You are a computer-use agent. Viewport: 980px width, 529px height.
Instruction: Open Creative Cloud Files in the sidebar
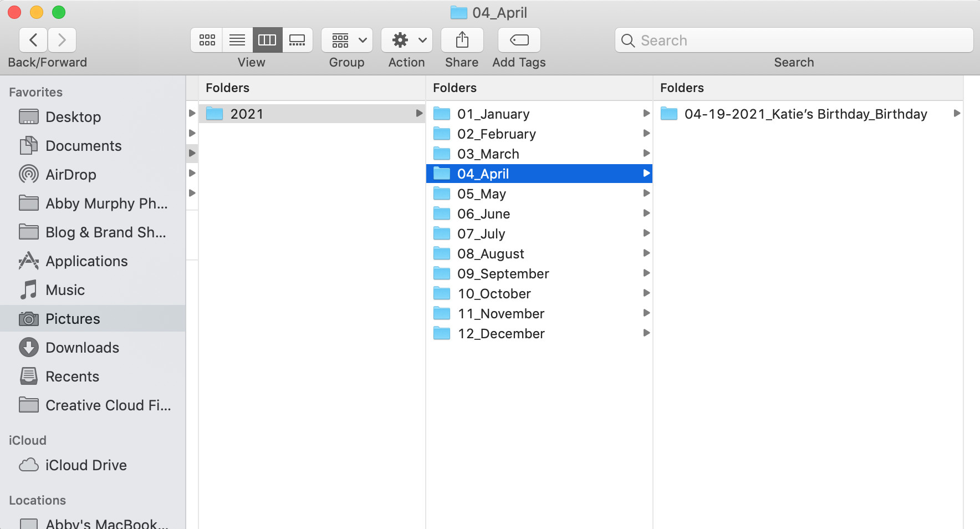tap(93, 405)
